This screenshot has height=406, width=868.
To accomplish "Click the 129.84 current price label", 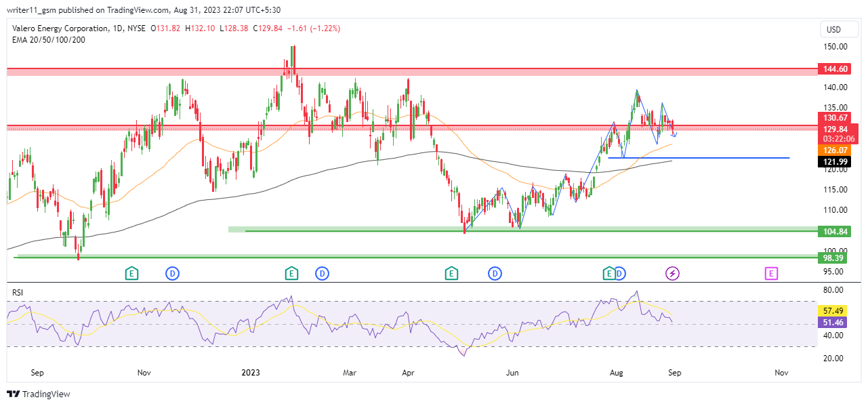I will click(834, 129).
